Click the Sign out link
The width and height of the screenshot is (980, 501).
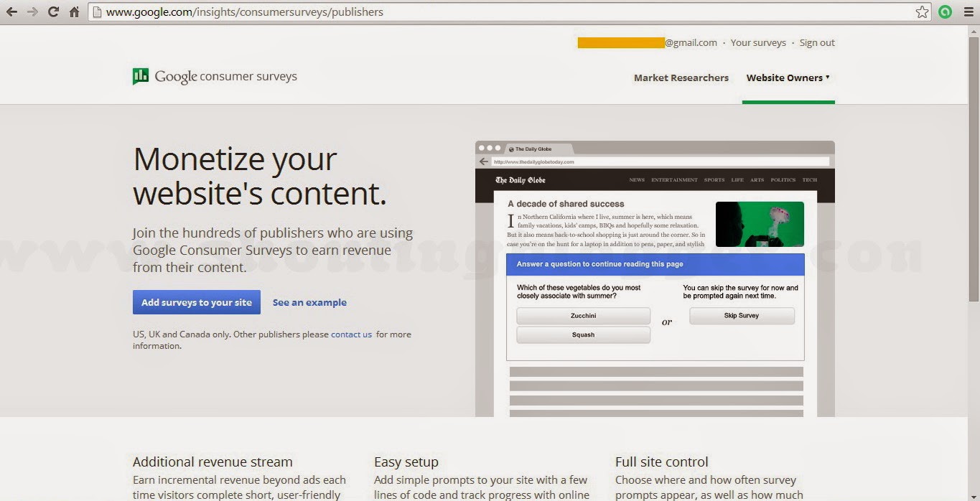[817, 42]
